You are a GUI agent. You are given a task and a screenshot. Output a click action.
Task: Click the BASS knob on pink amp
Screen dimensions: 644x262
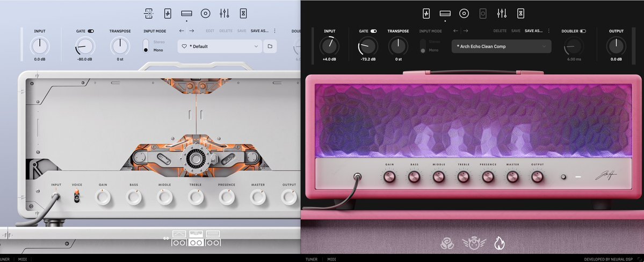(x=414, y=177)
